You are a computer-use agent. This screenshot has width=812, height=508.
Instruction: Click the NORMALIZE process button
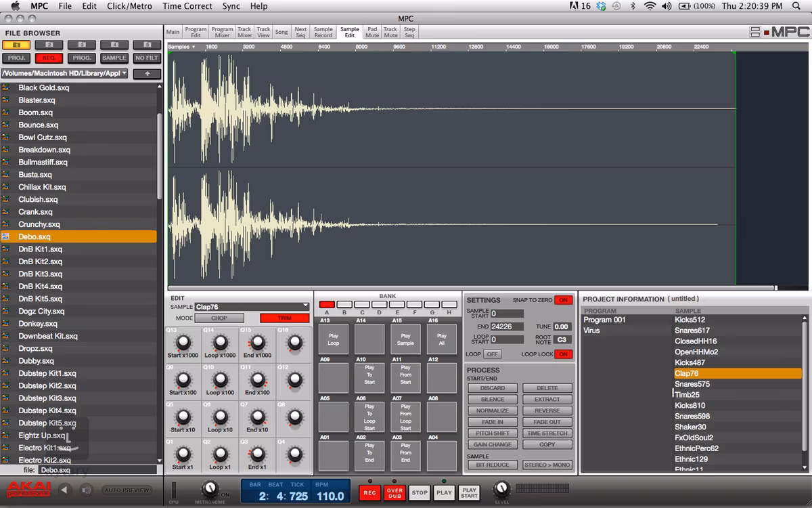pyautogui.click(x=492, y=410)
